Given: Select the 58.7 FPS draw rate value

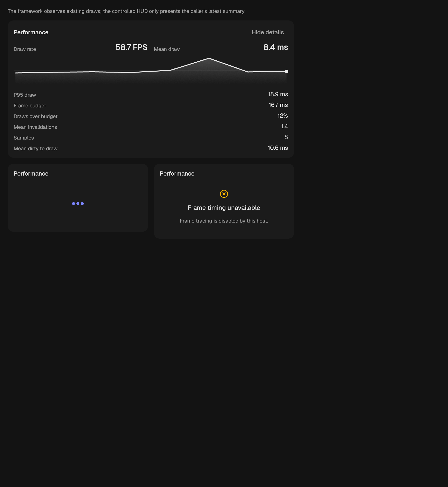Looking at the screenshot, I should [x=131, y=47].
